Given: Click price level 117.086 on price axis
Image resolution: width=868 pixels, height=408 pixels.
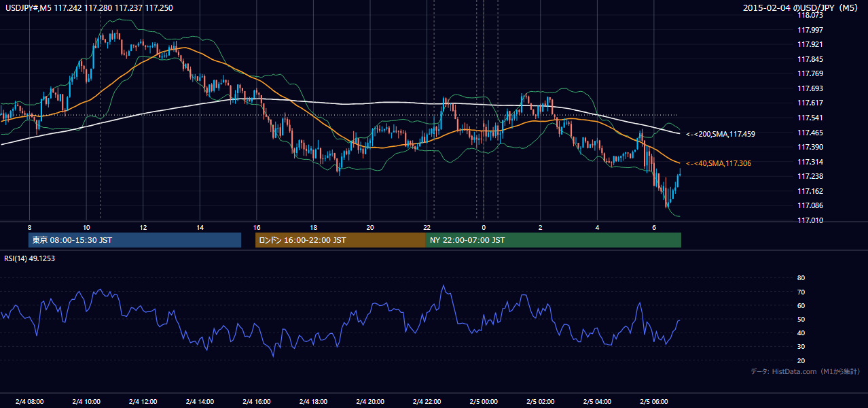Looking at the screenshot, I should point(811,205).
